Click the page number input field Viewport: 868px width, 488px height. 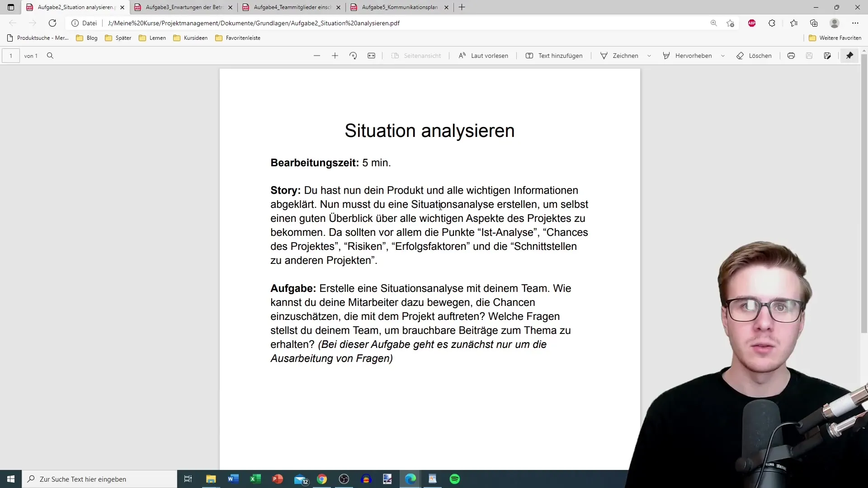tap(11, 56)
